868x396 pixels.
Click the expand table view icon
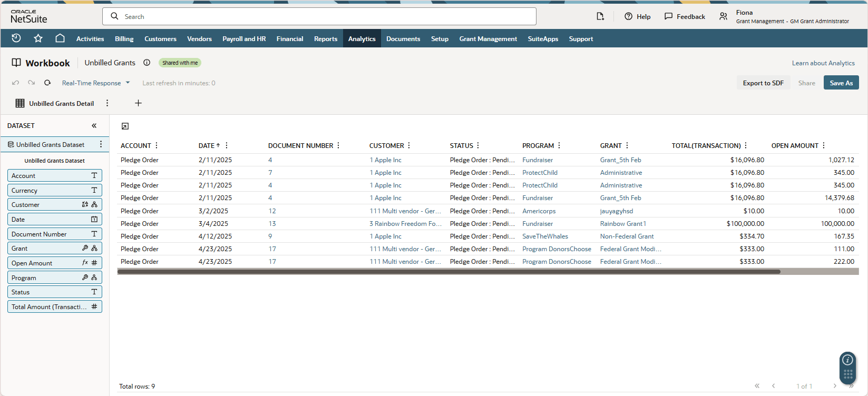[x=125, y=126]
